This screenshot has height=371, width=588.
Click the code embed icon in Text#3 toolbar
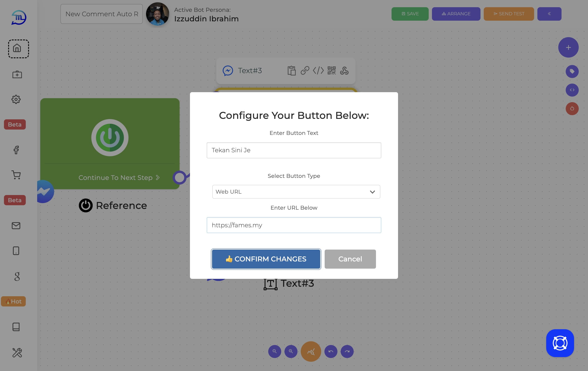[318, 70]
